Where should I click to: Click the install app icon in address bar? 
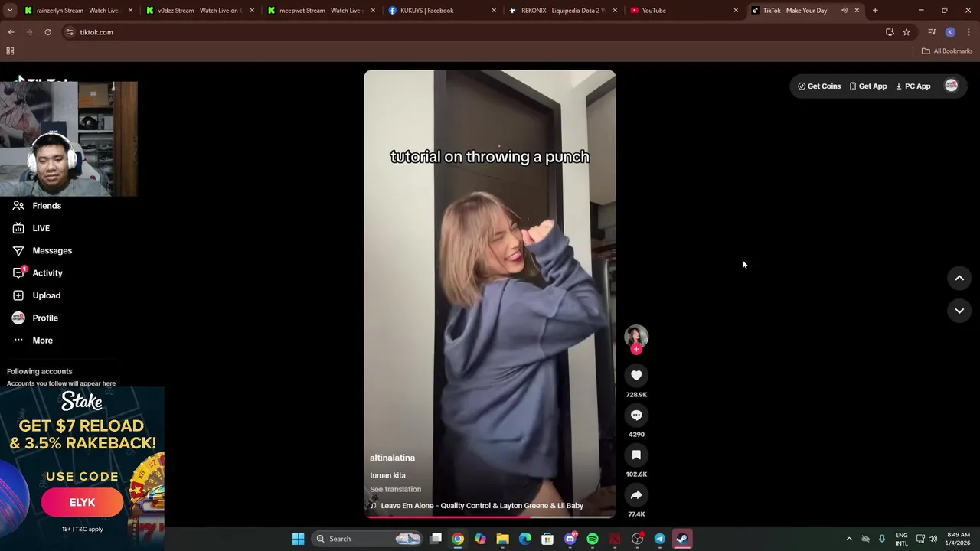coord(890,32)
